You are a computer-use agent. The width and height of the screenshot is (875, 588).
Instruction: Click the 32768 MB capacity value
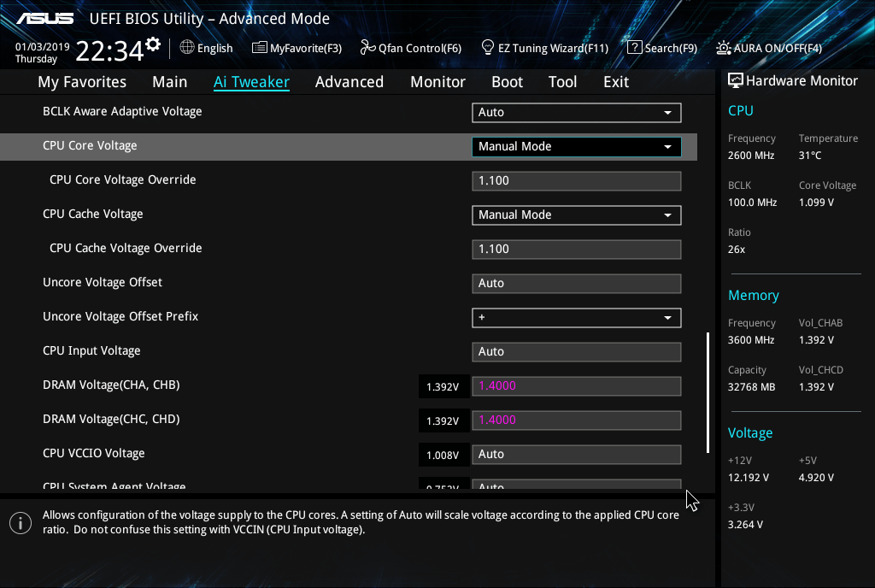[752, 387]
